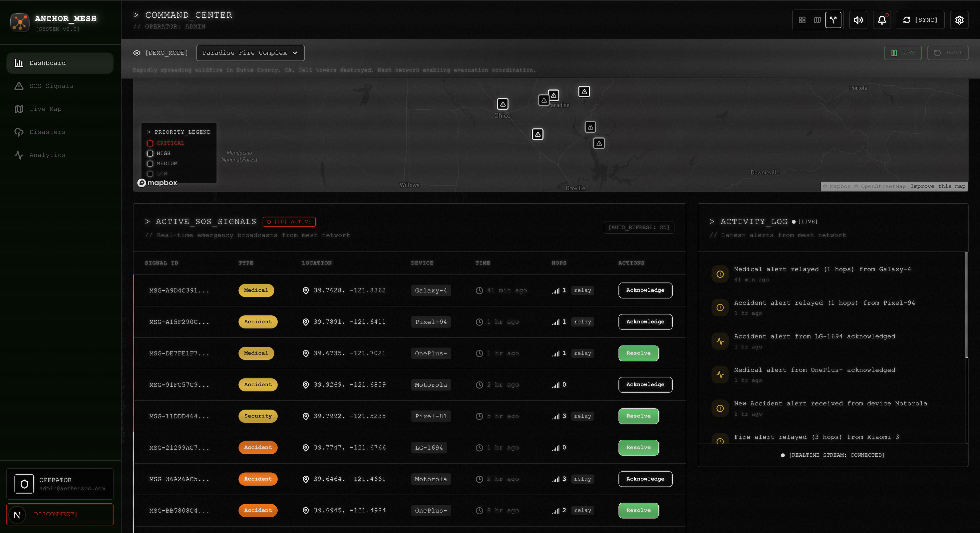Click the CRITICAL priority color swatch
980x533 pixels.
150,143
